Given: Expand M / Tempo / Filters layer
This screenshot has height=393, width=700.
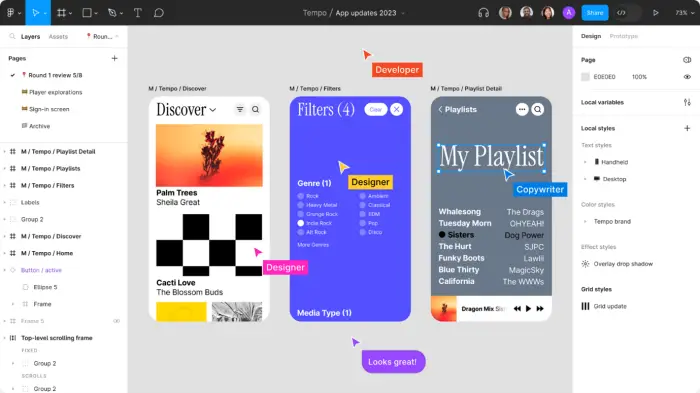Looking at the screenshot, I should [x=4, y=185].
